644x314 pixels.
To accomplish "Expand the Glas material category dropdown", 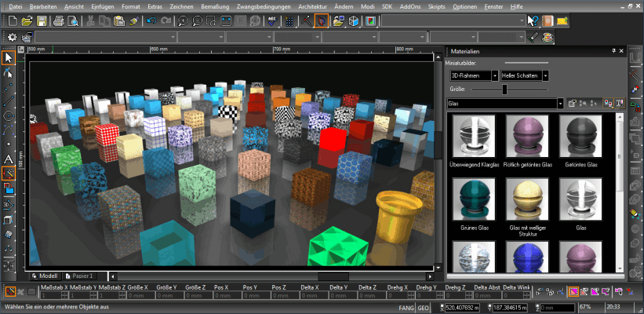I will (x=560, y=104).
